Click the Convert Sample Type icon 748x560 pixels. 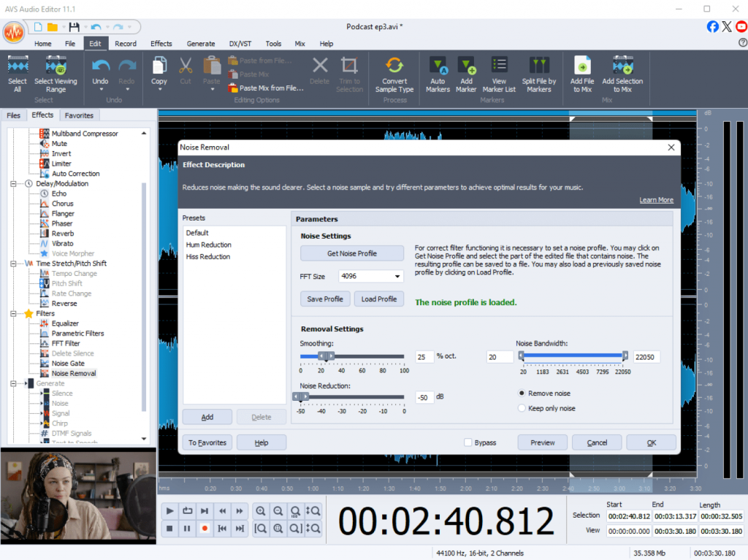tap(394, 66)
